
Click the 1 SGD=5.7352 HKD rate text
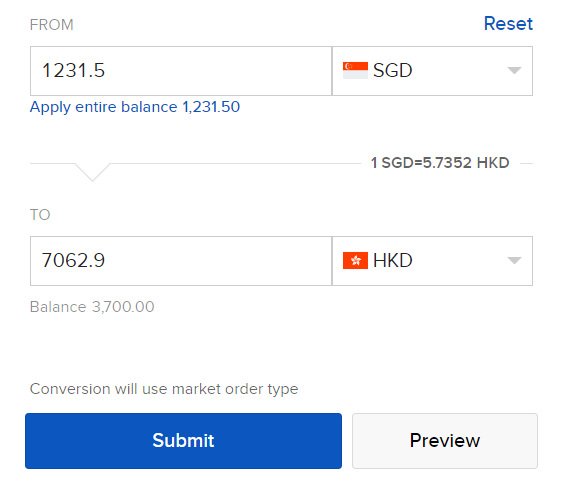[x=440, y=163]
